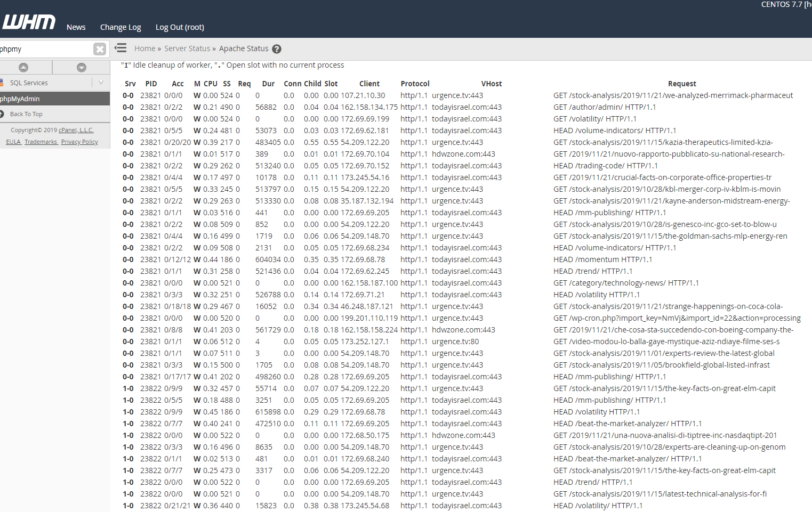
Task: Click the 0/12/12 access count
Action: 178,259
